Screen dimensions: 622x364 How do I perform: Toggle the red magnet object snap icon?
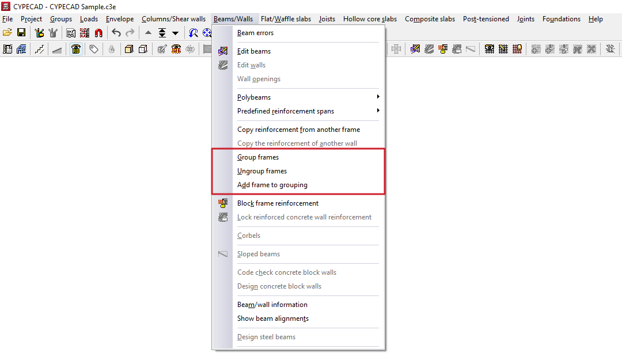(x=98, y=33)
